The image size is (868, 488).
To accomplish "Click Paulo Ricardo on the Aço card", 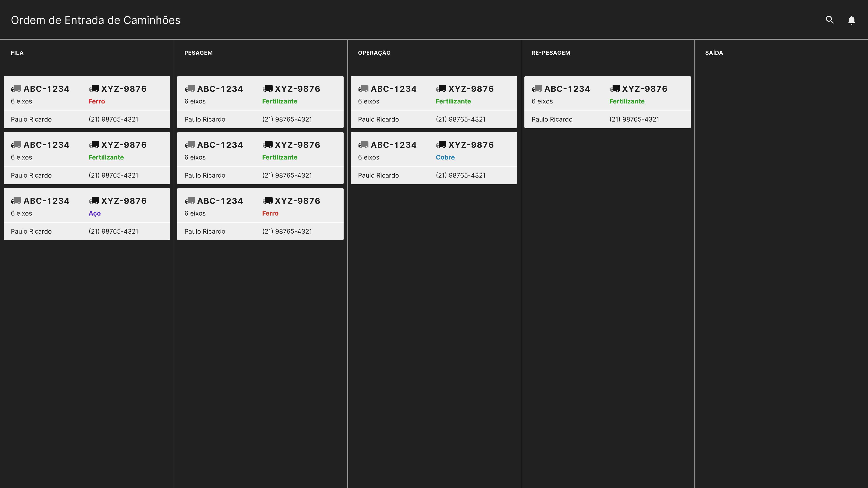I will click(x=31, y=231).
